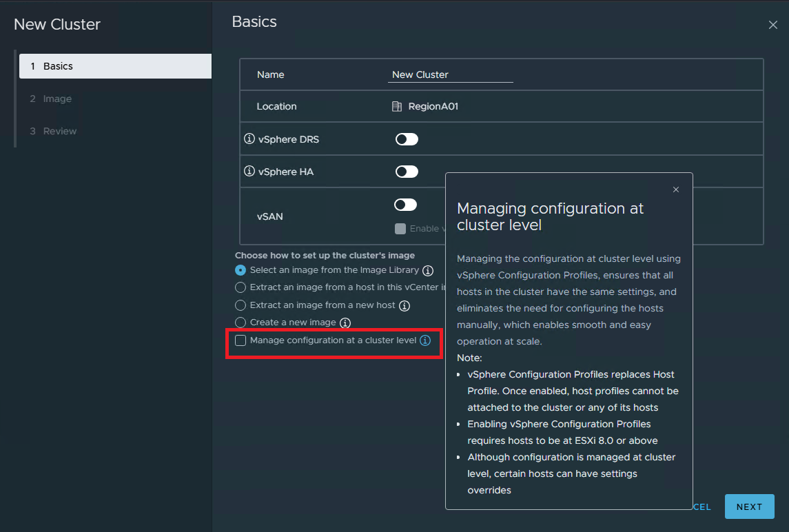This screenshot has width=789, height=532.
Task: Click the vSAN label
Action: (x=269, y=216)
